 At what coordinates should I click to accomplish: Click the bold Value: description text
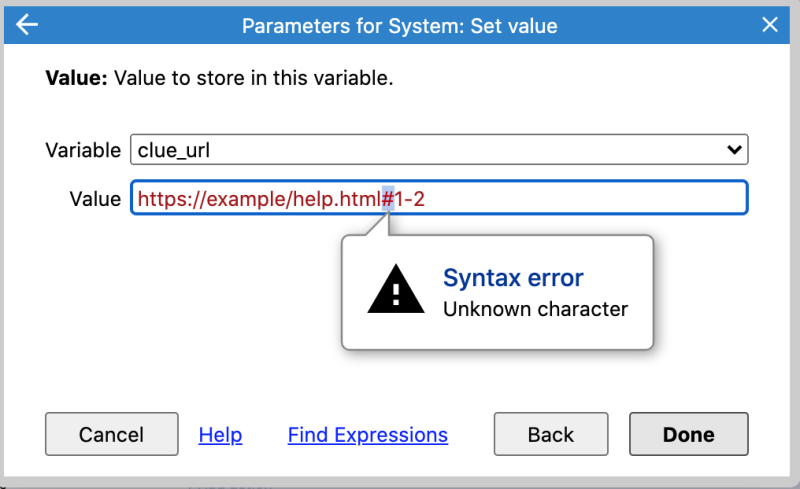coord(77,78)
